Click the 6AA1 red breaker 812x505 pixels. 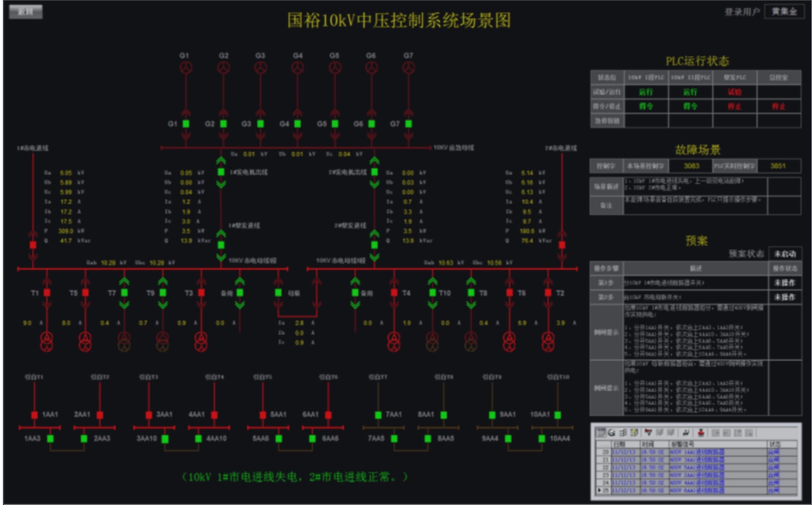[x=328, y=415]
